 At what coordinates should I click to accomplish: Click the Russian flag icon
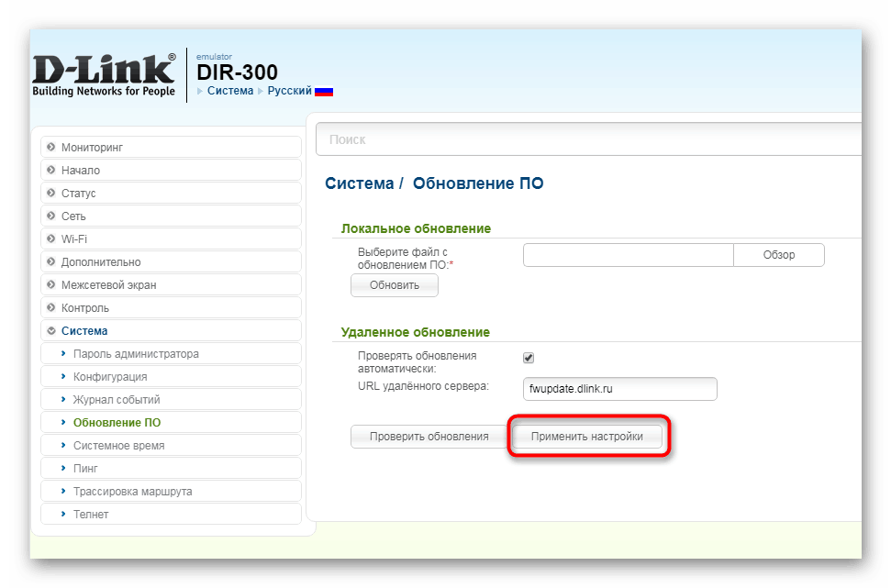click(324, 91)
